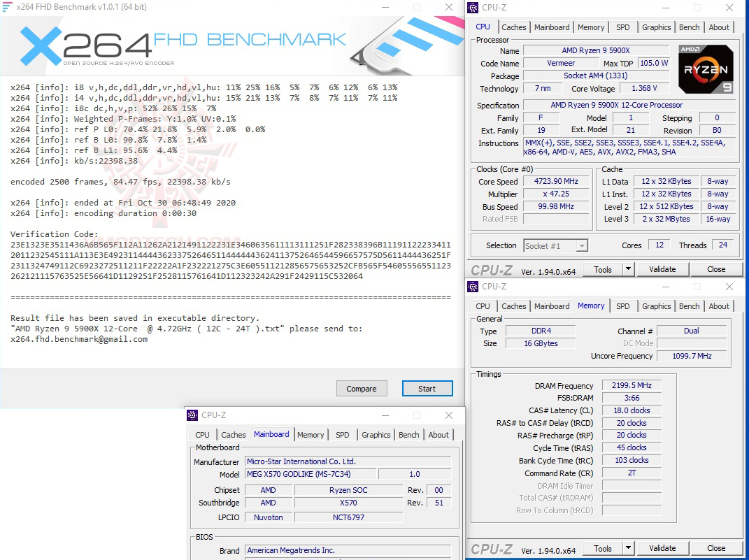749x560 pixels.
Task: Select CPU tab in top CPU-Z window
Action: [483, 27]
